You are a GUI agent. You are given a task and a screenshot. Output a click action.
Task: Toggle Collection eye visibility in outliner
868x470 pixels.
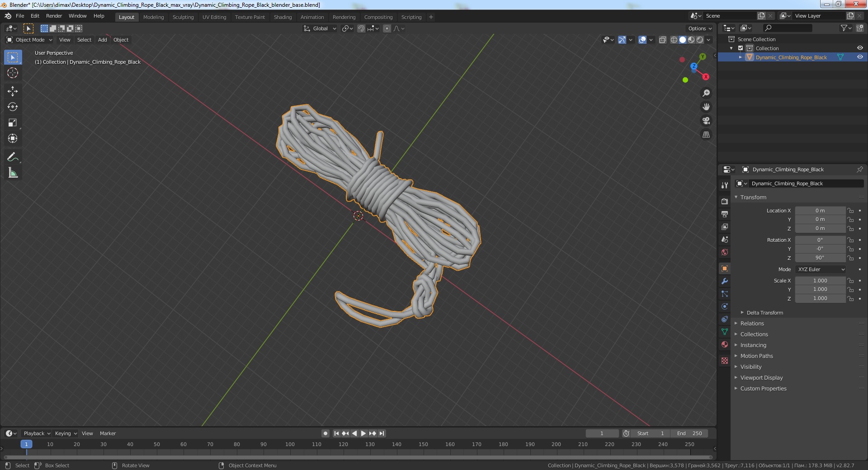(x=860, y=48)
